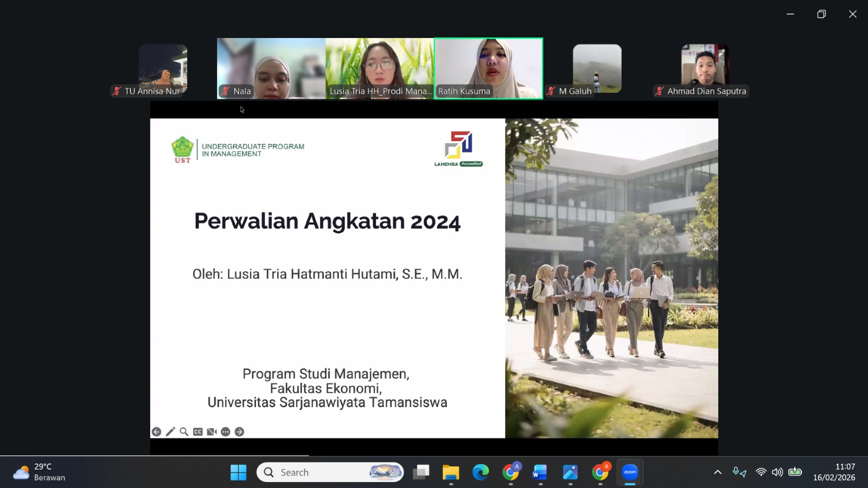Launch Microsoft Edge from the taskbar
This screenshot has height=488, width=868.
tap(481, 472)
